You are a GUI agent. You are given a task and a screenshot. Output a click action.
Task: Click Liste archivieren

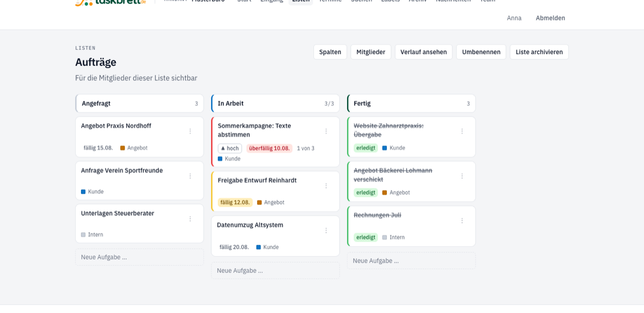pyautogui.click(x=539, y=52)
